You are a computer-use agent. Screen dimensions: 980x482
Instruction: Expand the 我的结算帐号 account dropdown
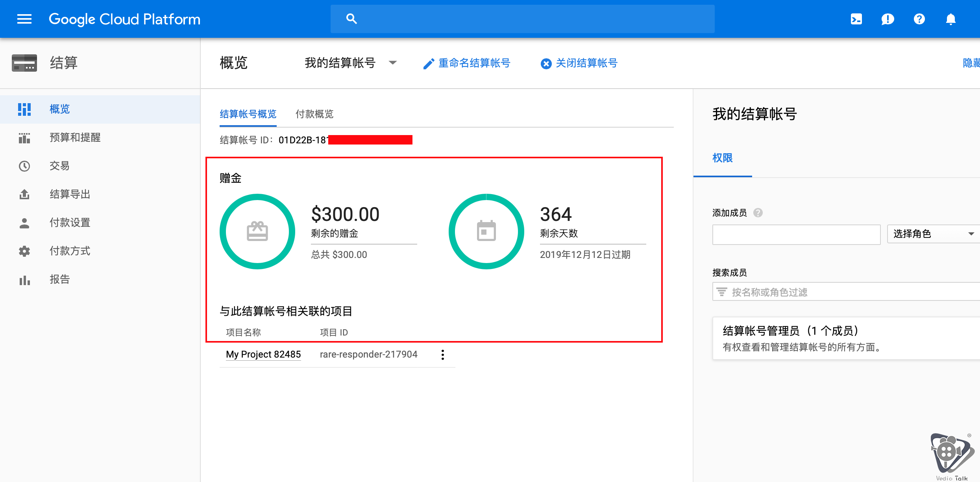[351, 63]
